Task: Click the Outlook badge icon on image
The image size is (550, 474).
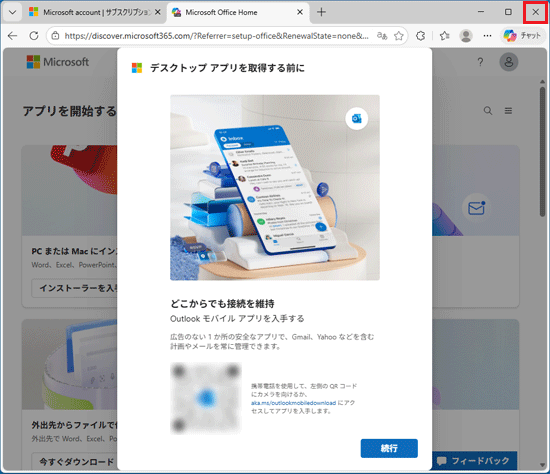Action: tap(356, 119)
